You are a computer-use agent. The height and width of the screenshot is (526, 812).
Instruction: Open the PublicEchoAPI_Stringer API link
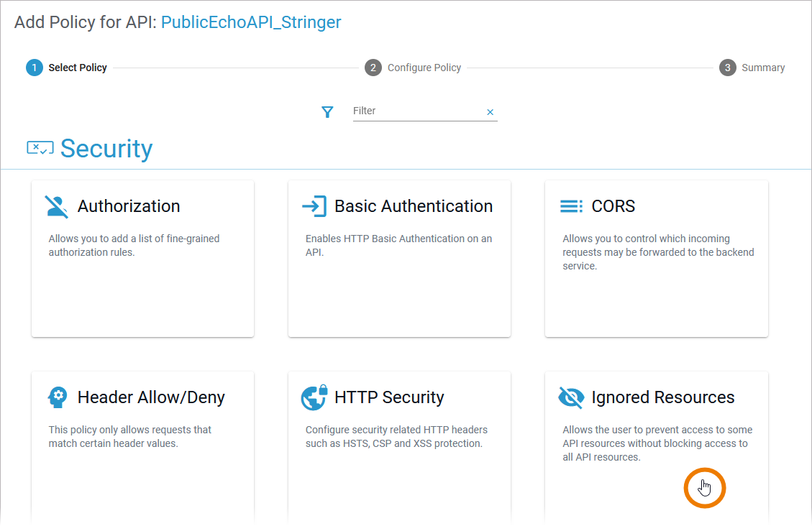click(251, 22)
